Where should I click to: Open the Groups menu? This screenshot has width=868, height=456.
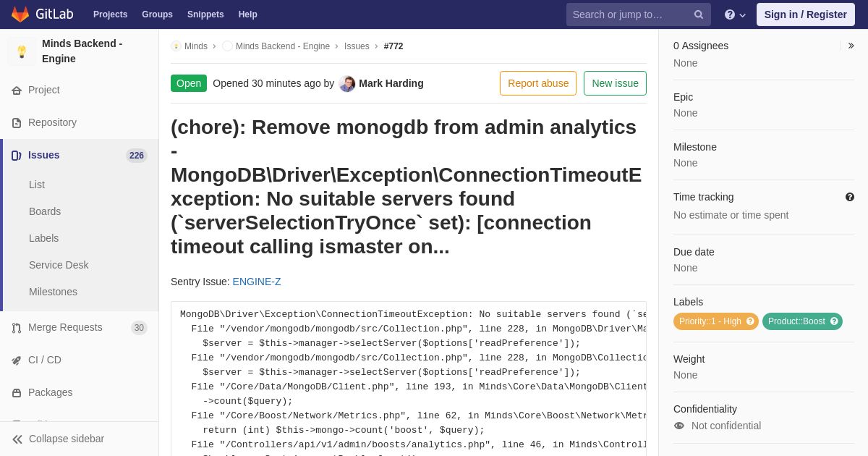coord(157,14)
